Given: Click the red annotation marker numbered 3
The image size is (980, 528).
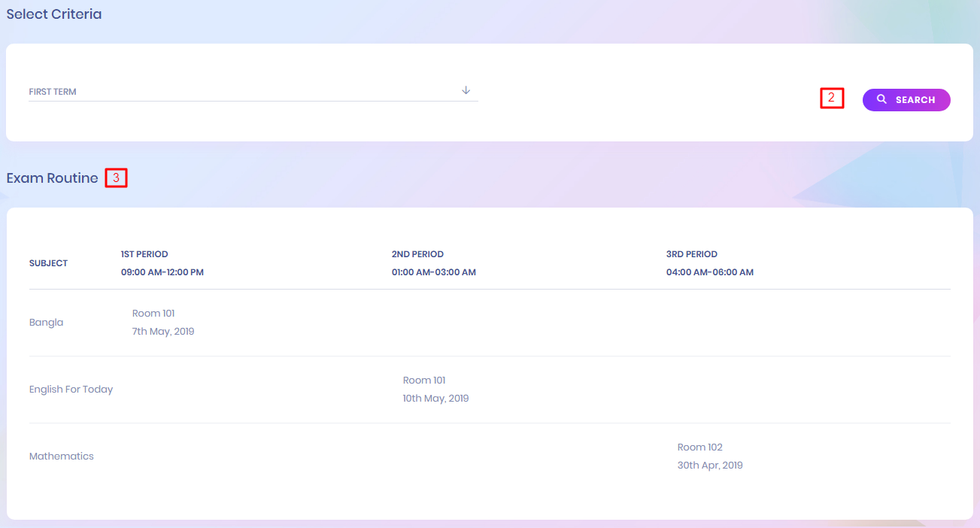Looking at the screenshot, I should tap(116, 178).
